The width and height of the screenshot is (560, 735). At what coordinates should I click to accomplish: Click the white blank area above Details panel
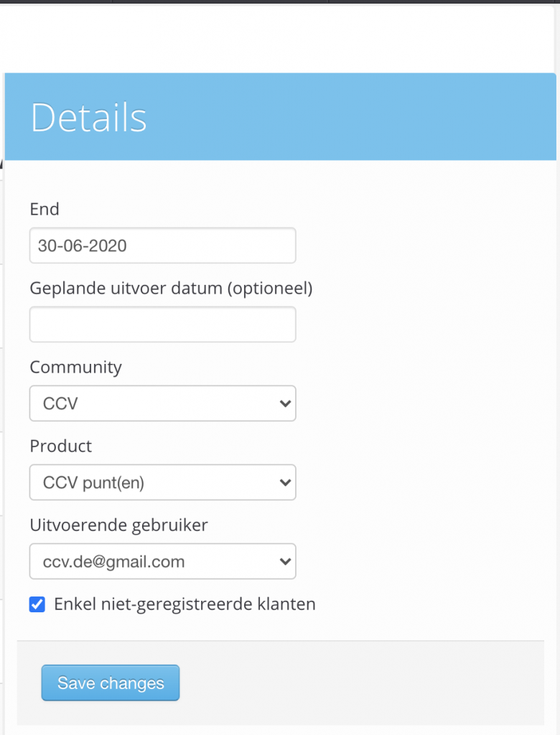(x=276, y=39)
